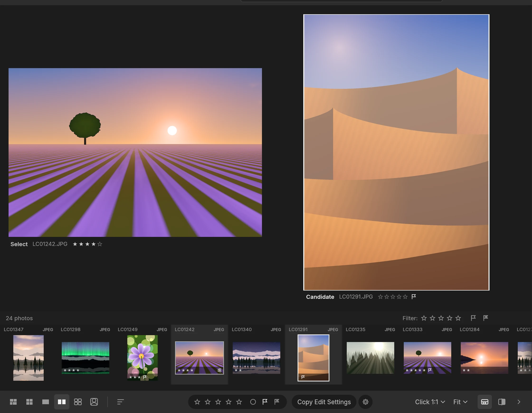Image resolution: width=532 pixels, height=413 pixels.
Task: Toggle pick flag beside Candidate LC01291.JPG
Action: pyautogui.click(x=414, y=297)
